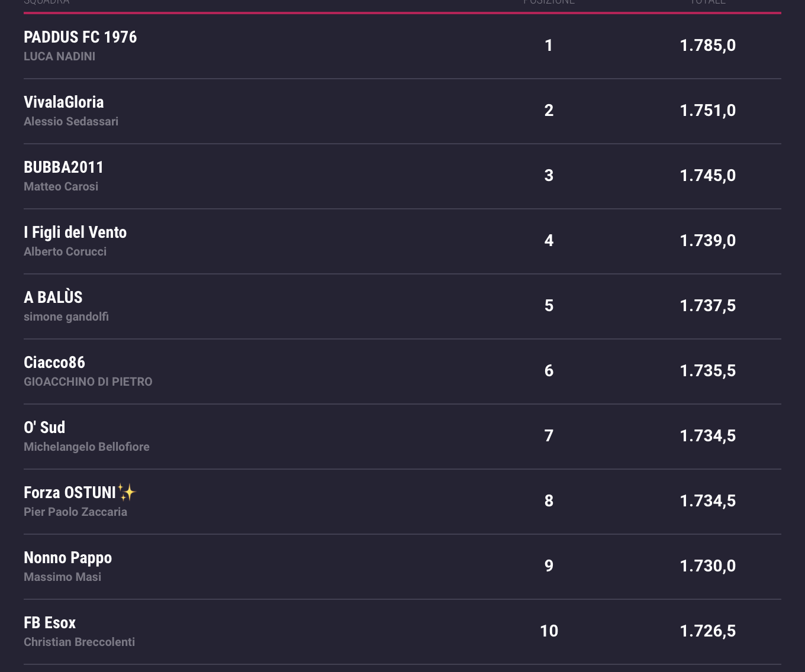Open BUBBA2011 team entry
Image resolution: width=805 pixels, height=672 pixels.
pos(63,167)
